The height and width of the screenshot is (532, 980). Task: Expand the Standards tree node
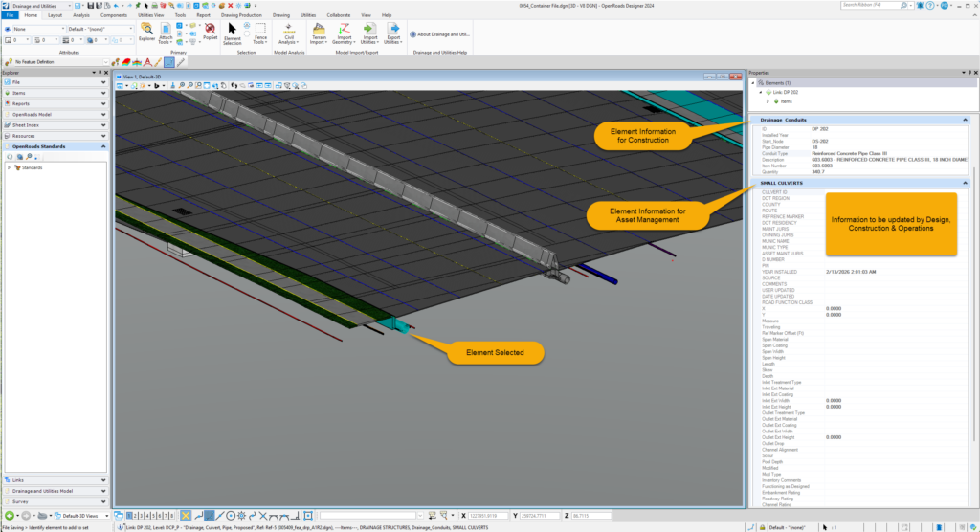[x=9, y=167]
